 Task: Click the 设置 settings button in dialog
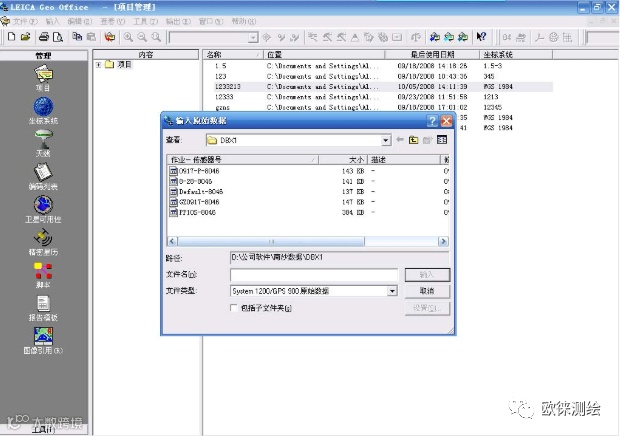coord(427,308)
